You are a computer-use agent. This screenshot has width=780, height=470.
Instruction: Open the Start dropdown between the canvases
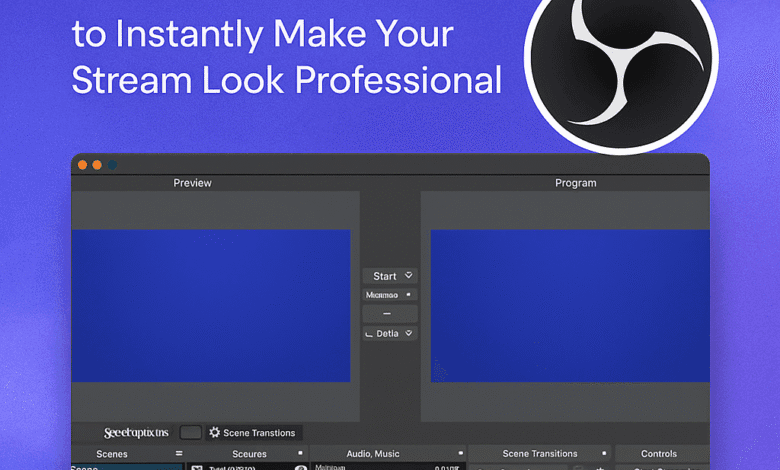(x=390, y=276)
